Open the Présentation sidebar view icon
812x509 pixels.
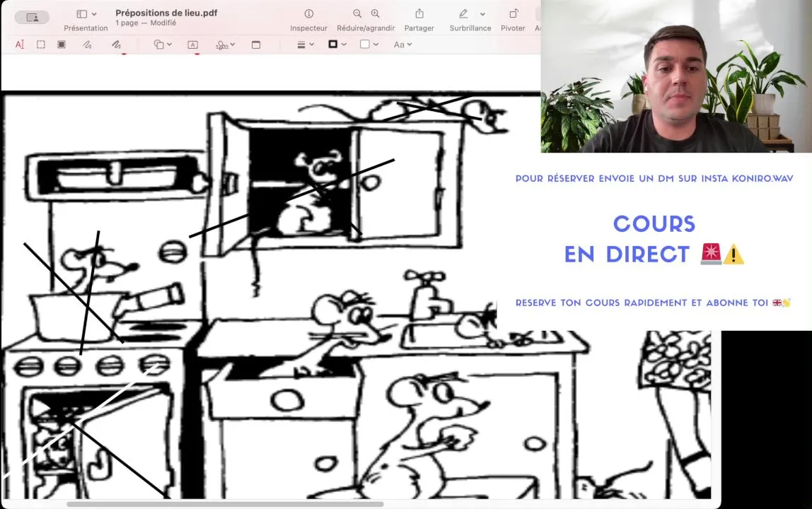click(x=82, y=14)
